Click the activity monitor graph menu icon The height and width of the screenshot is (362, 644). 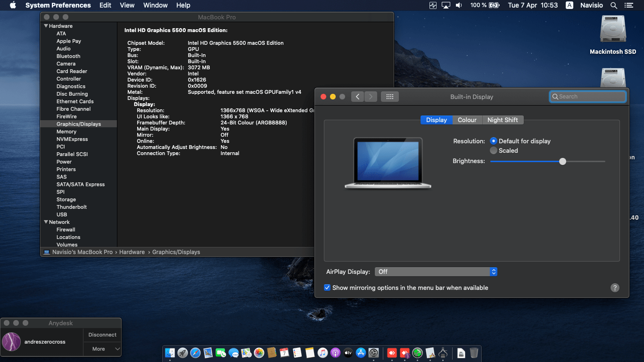tap(433, 5)
